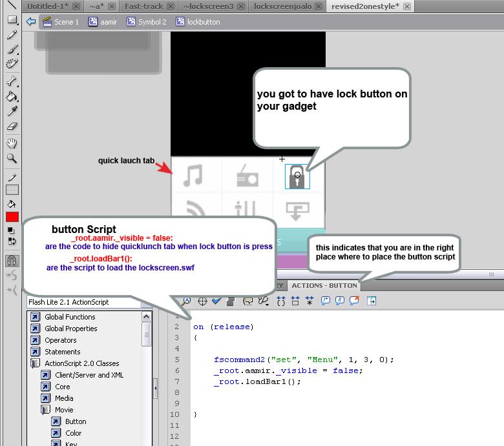The width and height of the screenshot is (504, 446).
Task: Select the Rectangle tool
Action: point(12,20)
